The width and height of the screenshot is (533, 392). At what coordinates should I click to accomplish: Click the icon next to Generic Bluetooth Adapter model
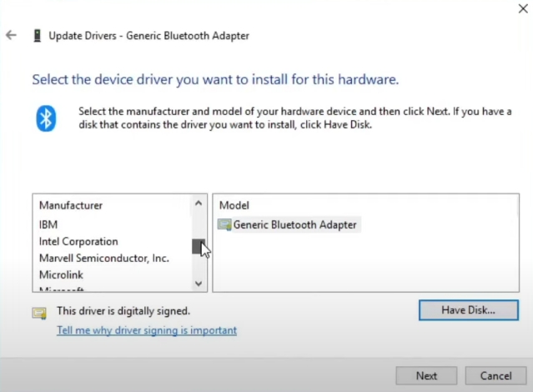point(224,224)
